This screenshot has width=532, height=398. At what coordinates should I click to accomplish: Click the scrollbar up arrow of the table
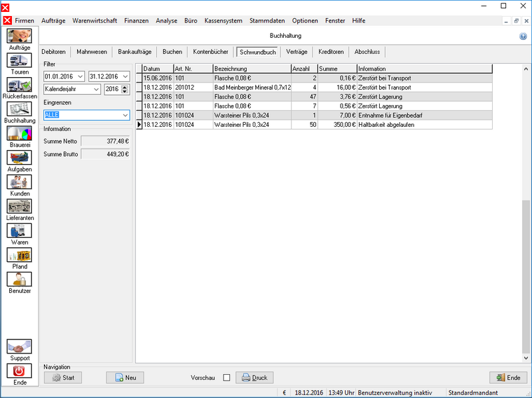click(525, 69)
